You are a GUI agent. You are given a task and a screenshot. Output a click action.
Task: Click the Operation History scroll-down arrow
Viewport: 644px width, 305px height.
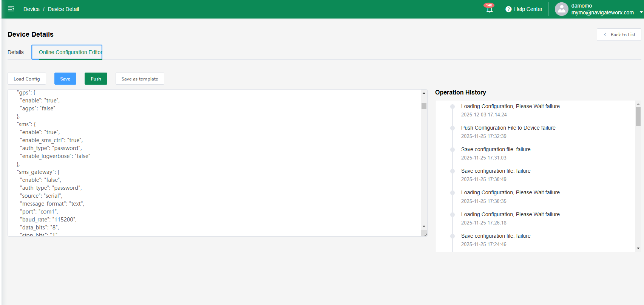(638, 248)
